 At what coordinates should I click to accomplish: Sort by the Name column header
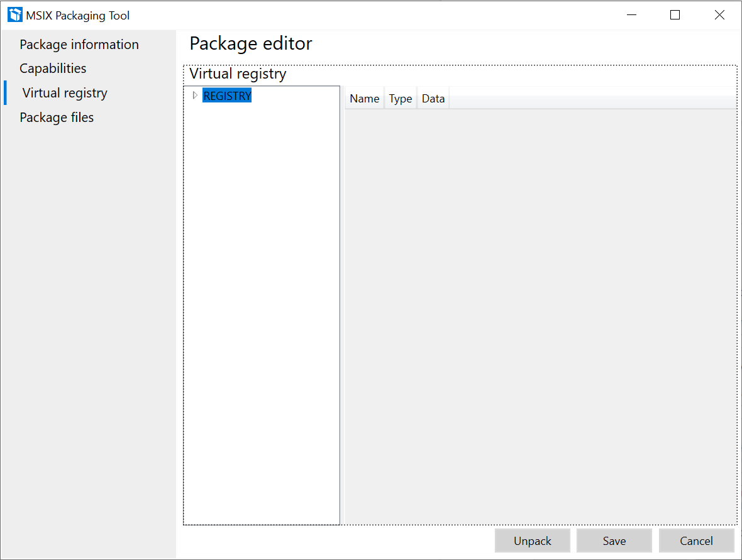click(x=364, y=99)
